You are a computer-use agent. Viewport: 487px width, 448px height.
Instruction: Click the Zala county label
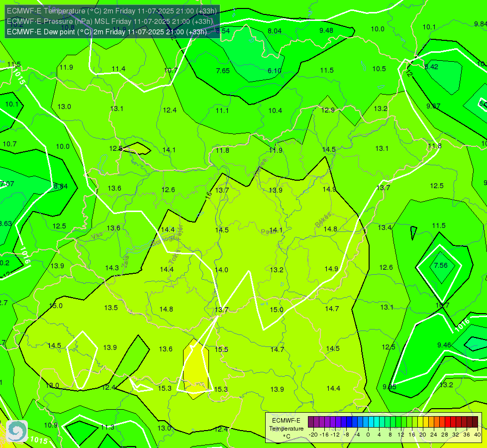(125, 262)
